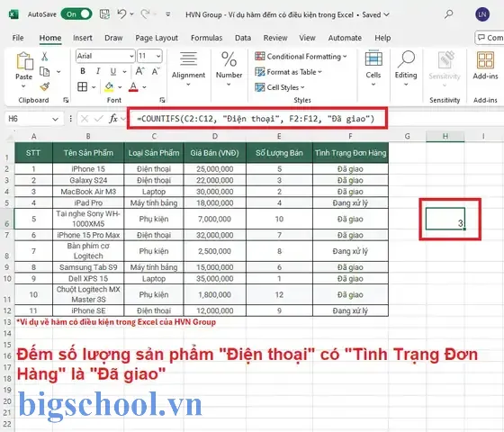Open the Borders dropdown arrow
This screenshot has width=504, height=432.
click(94, 87)
